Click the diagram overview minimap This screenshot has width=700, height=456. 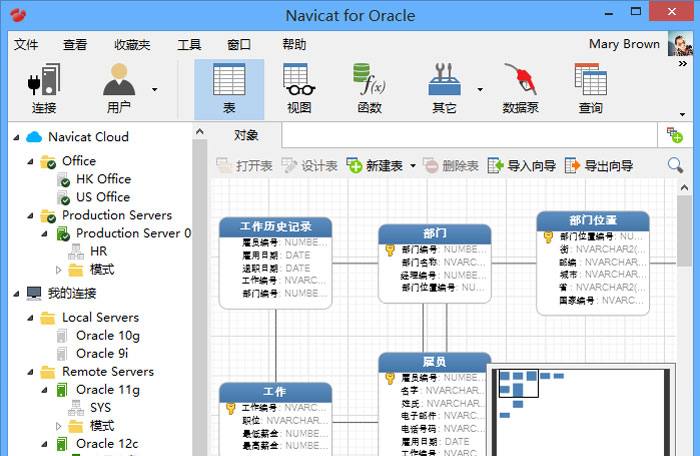582,411
